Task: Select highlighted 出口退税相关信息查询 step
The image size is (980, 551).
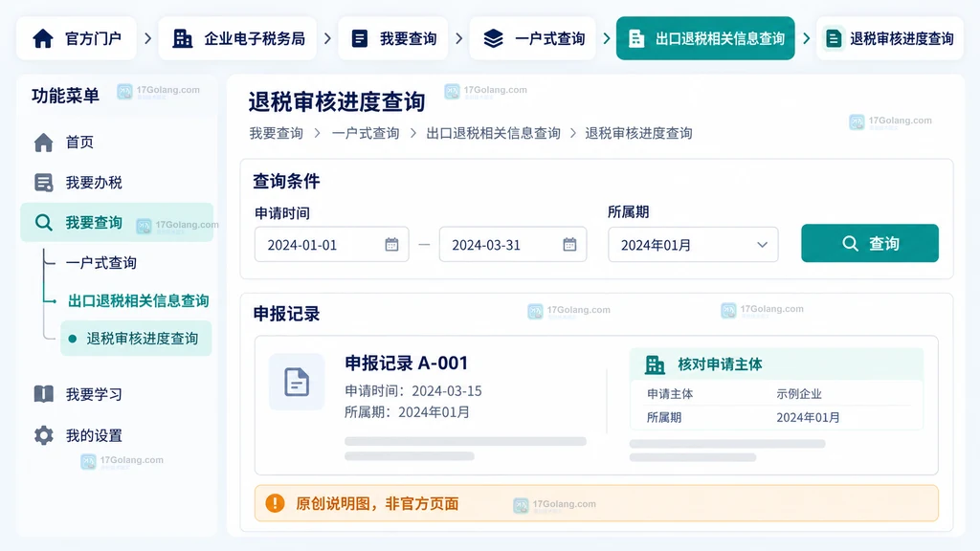Action: coord(705,38)
